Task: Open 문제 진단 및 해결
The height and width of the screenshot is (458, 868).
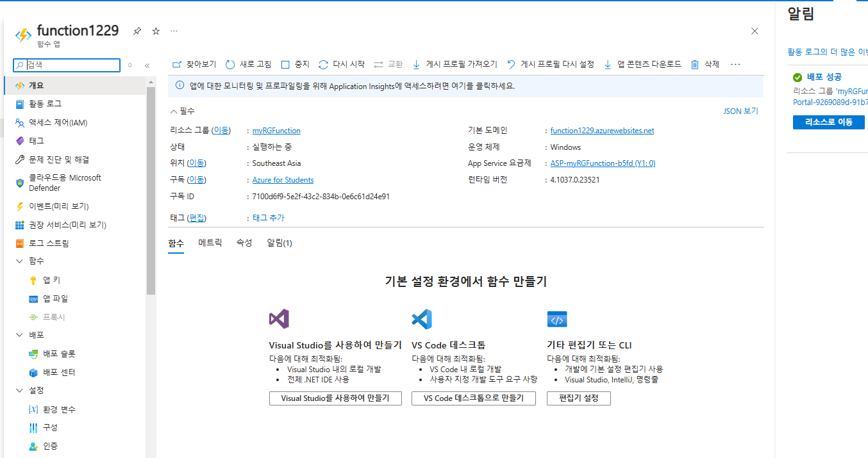Action: [x=74, y=159]
